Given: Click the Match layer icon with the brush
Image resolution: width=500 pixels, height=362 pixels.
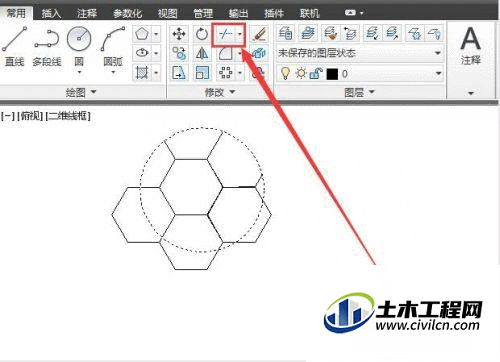Looking at the screenshot, I should pos(331,33).
